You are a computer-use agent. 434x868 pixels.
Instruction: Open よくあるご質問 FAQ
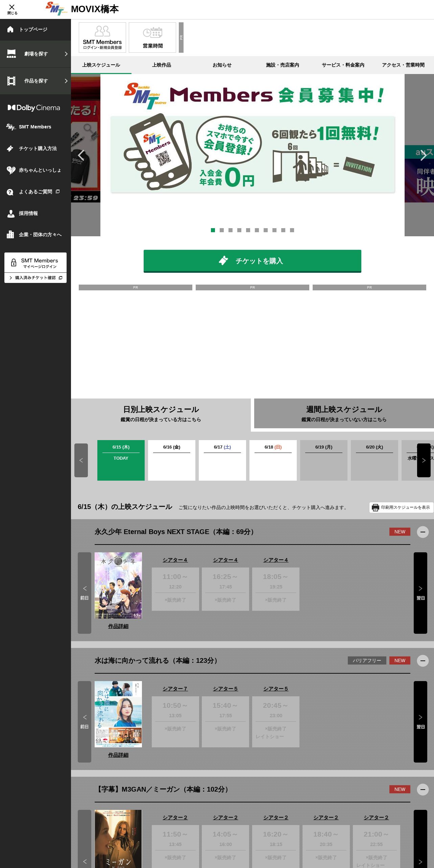(35, 192)
